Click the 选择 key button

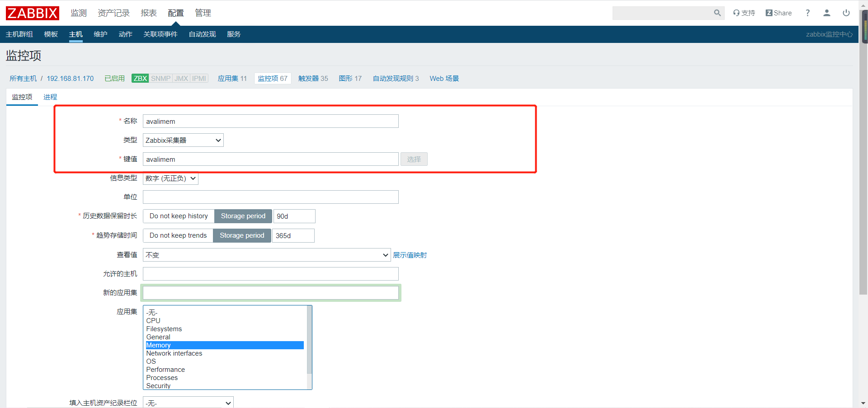414,159
